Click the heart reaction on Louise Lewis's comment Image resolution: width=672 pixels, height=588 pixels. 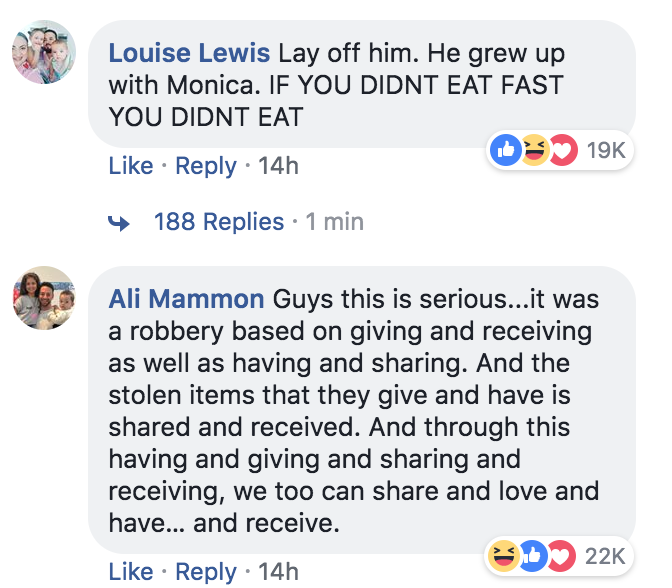click(x=562, y=150)
